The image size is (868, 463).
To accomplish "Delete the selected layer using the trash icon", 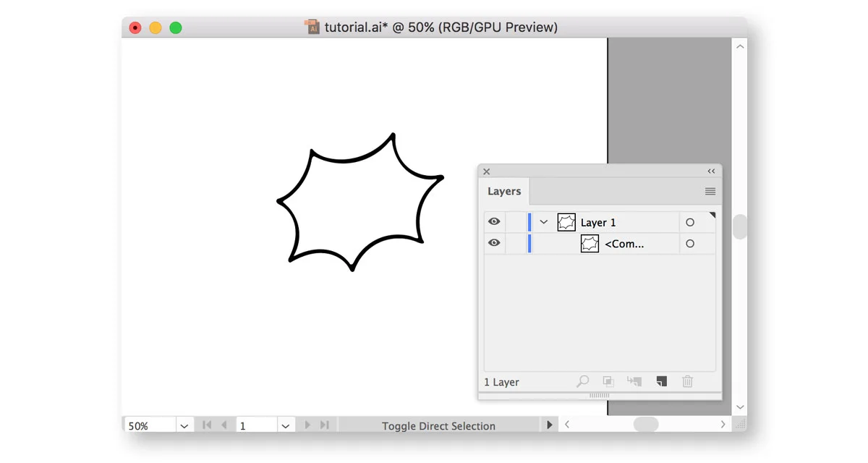I will click(x=687, y=381).
